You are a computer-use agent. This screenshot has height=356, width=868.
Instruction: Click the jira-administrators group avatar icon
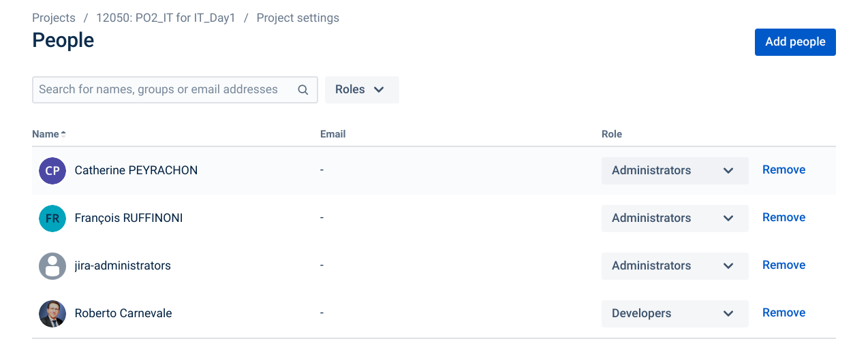coord(52,266)
